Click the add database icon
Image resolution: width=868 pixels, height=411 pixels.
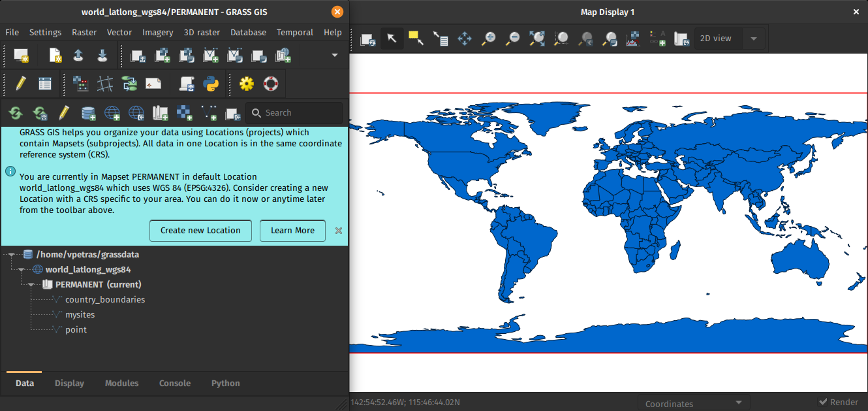[88, 113]
